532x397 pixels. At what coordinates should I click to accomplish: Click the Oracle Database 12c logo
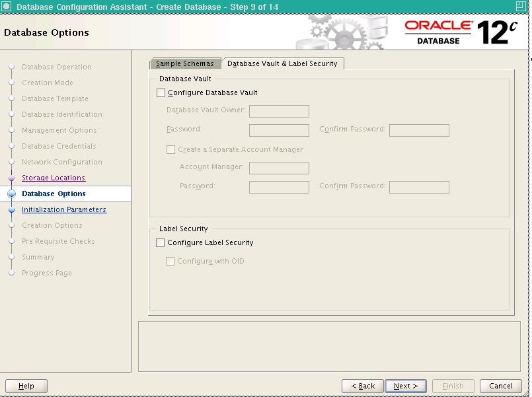pyautogui.click(x=461, y=32)
